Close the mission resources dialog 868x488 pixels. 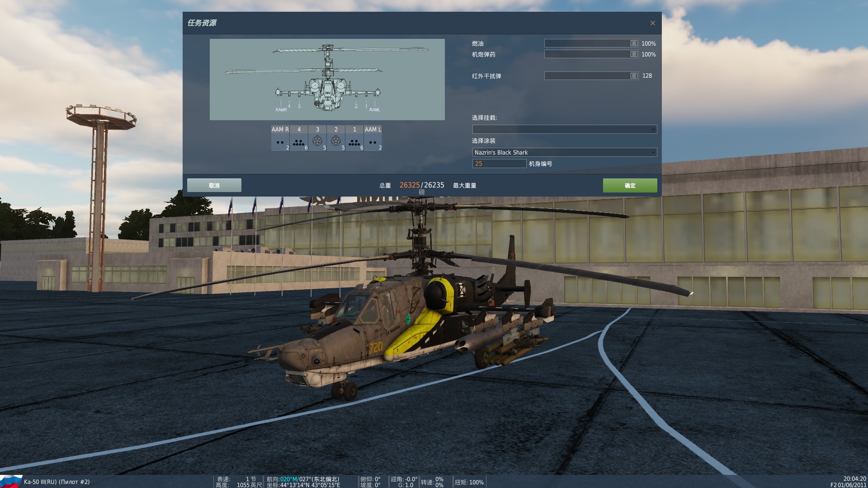pyautogui.click(x=652, y=23)
